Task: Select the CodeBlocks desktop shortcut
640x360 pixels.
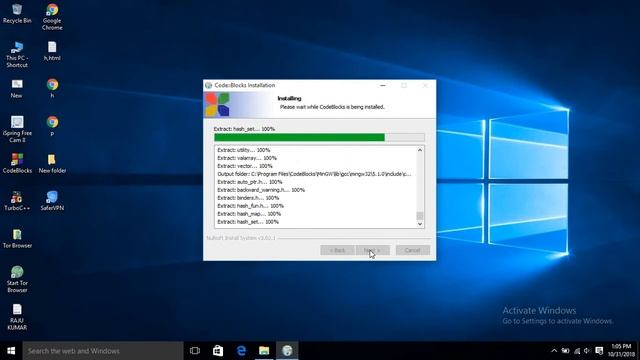Action: tap(17, 163)
